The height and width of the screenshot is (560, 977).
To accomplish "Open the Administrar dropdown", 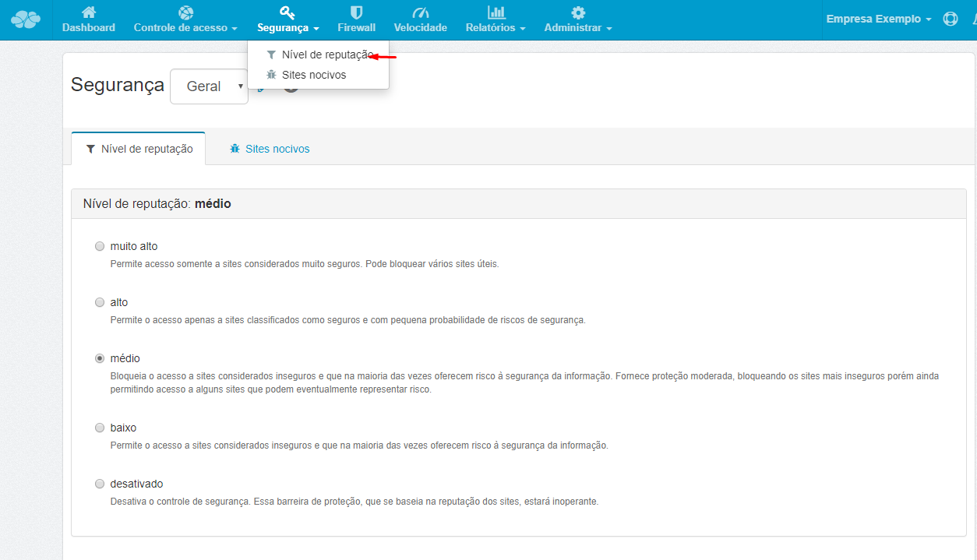I will pyautogui.click(x=578, y=27).
